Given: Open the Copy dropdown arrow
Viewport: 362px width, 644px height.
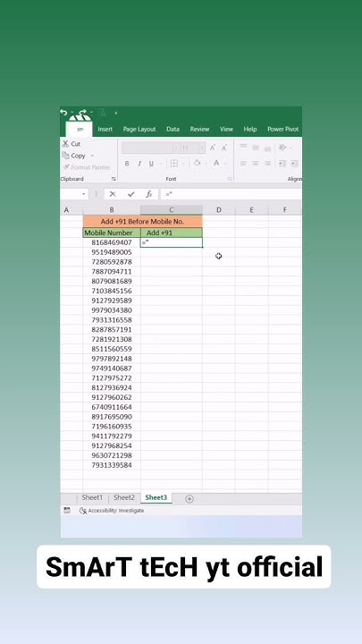Looking at the screenshot, I should [x=92, y=156].
